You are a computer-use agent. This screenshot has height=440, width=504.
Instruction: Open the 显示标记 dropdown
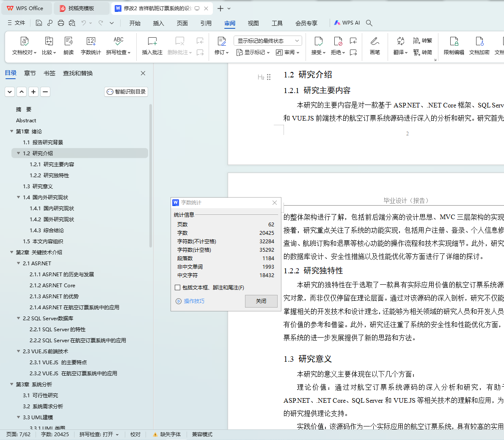point(253,52)
